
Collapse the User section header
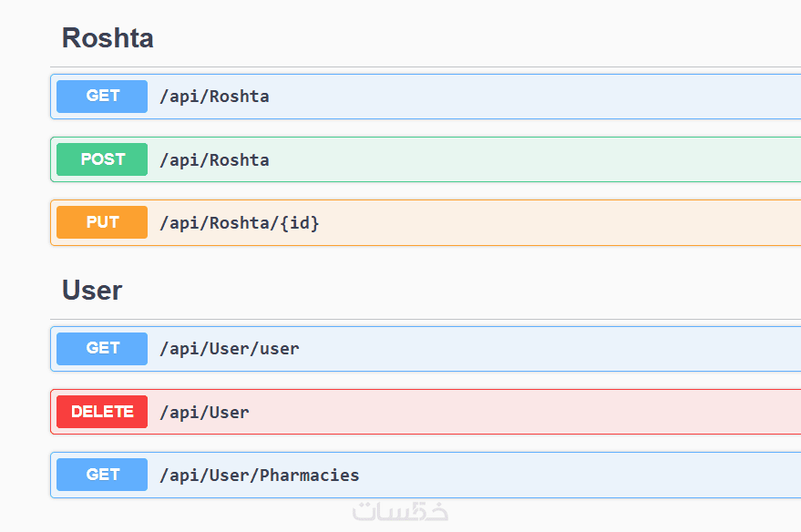click(92, 291)
